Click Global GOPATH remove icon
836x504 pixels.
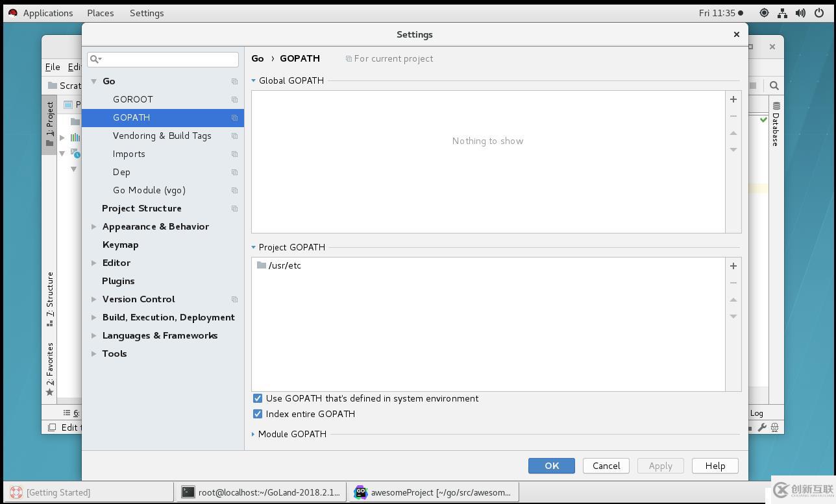(x=733, y=116)
